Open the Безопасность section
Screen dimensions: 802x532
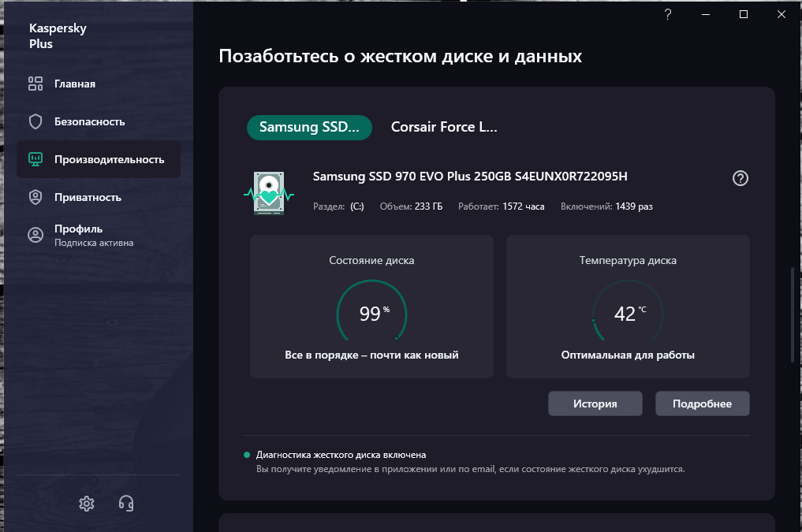(x=99, y=121)
